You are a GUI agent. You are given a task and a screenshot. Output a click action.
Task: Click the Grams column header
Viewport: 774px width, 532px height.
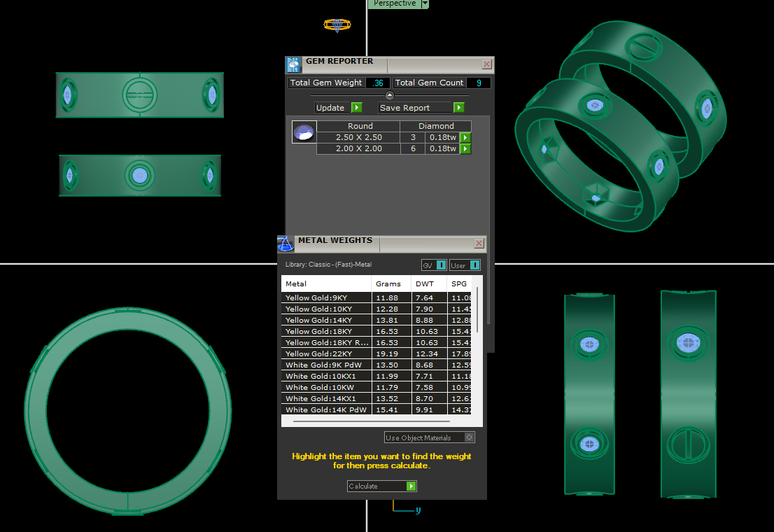[x=388, y=283]
